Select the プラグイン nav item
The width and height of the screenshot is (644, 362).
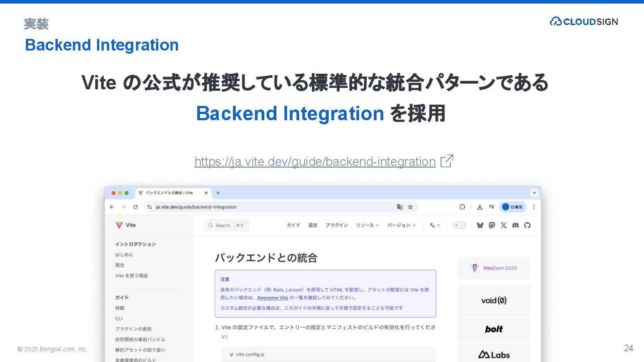pyautogui.click(x=336, y=225)
